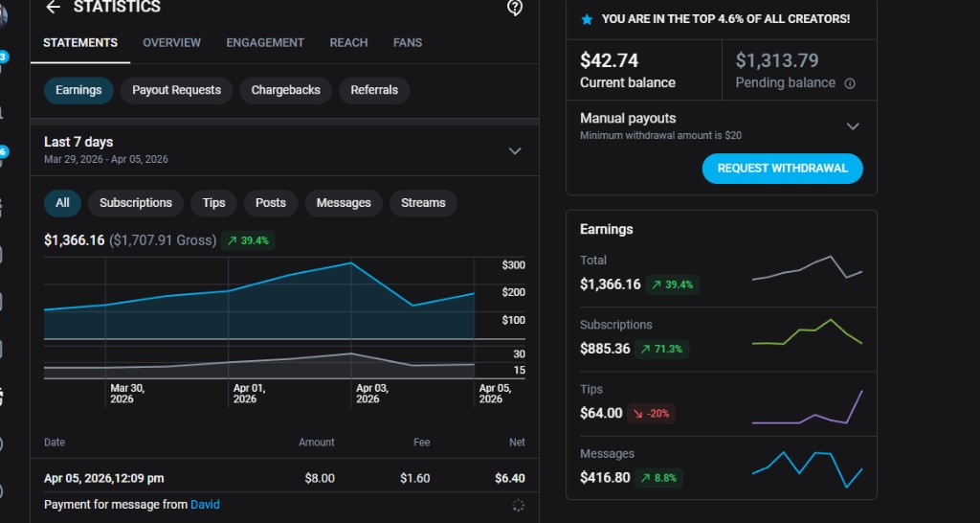The height and width of the screenshot is (523, 980).
Task: Click the star icon in top creators banner
Action: coord(587,19)
